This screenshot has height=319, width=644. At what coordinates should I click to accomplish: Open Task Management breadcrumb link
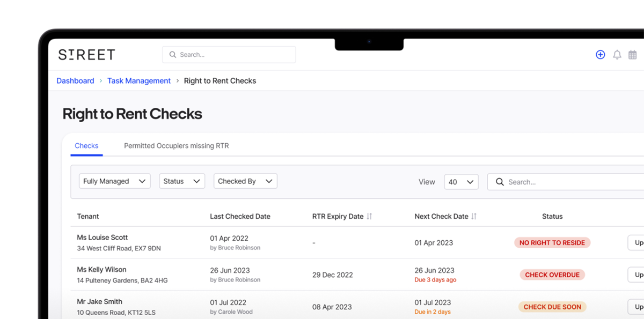click(139, 81)
